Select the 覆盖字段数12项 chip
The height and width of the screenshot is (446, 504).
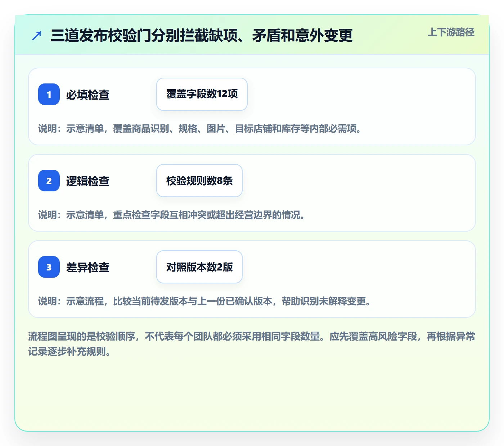pos(202,94)
